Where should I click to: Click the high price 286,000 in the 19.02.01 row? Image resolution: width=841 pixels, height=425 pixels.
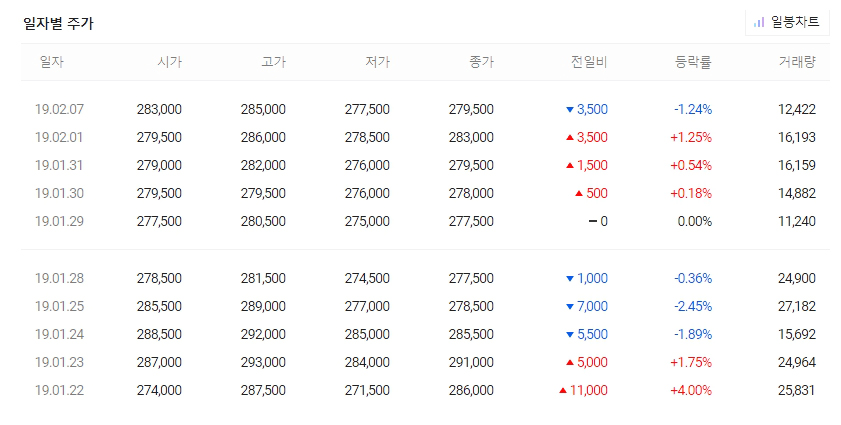263,137
